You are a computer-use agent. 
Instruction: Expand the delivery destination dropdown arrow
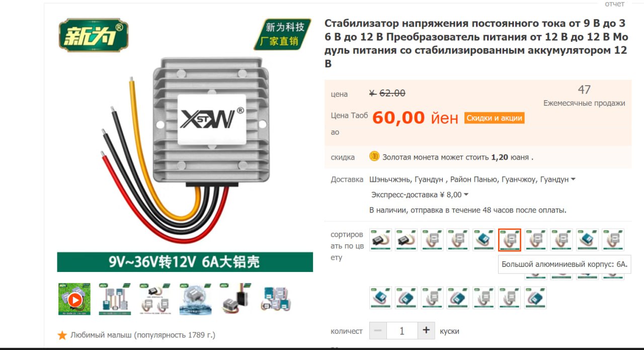[574, 180]
